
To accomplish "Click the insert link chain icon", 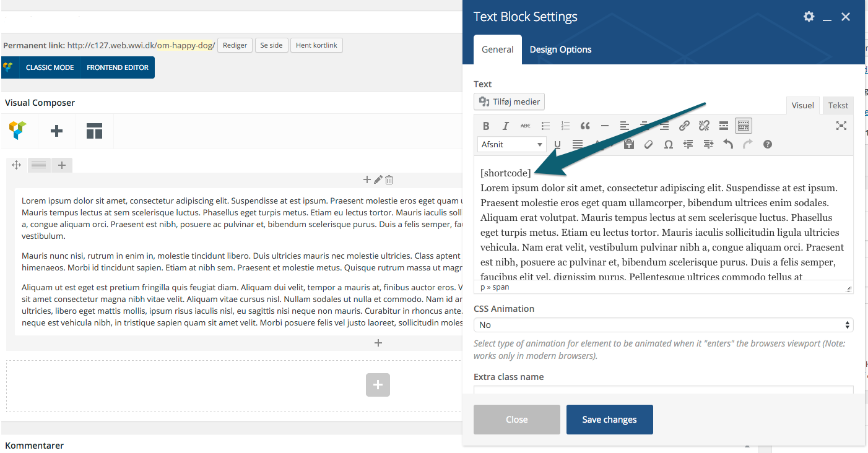I will (x=684, y=126).
